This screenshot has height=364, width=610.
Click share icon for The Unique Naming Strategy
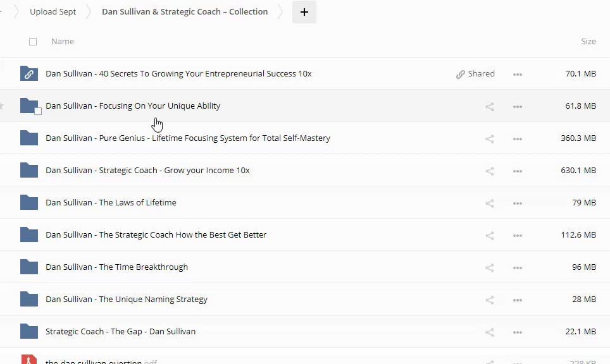click(x=489, y=300)
